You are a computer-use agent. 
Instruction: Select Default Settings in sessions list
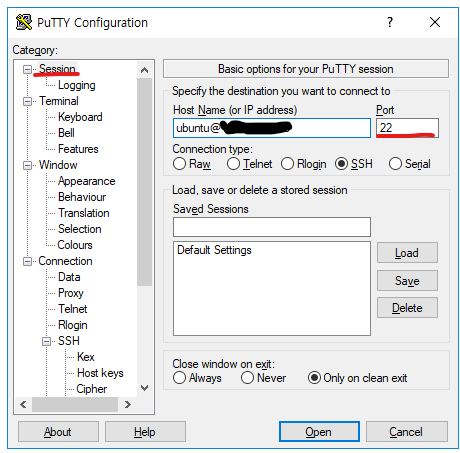point(214,250)
